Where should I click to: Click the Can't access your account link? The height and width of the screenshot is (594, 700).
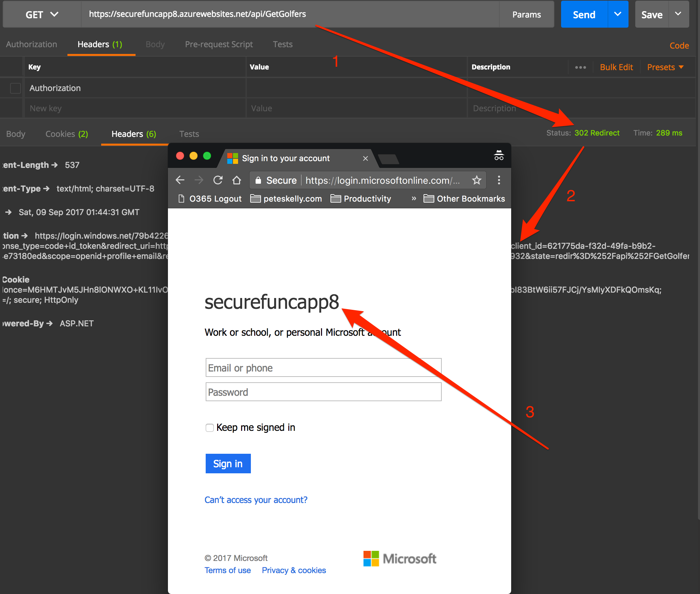(256, 500)
